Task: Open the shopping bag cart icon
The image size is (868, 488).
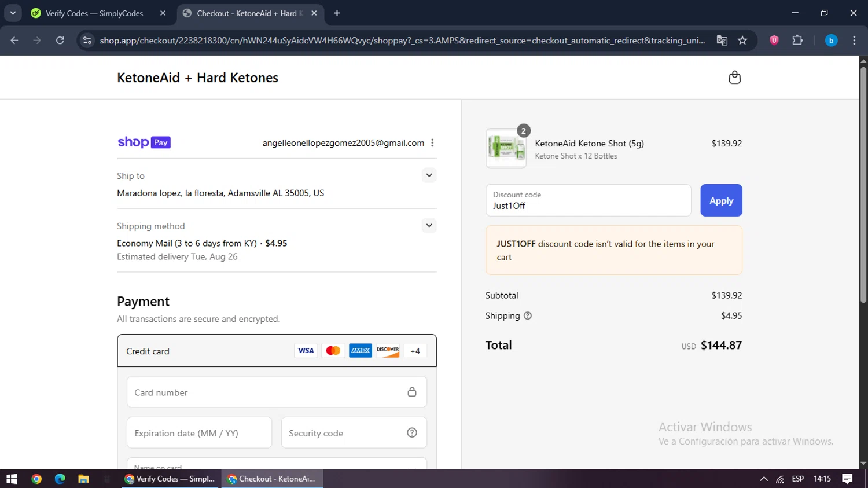Action: coord(734,78)
